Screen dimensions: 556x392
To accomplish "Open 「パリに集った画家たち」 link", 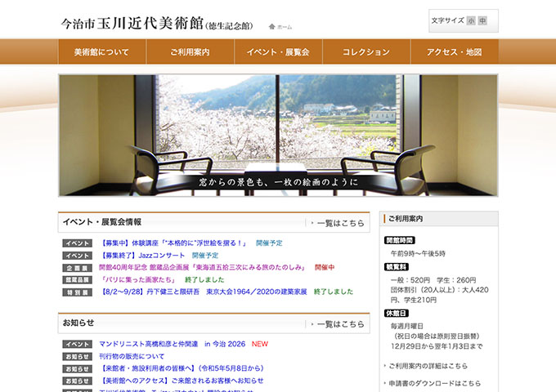I will (x=137, y=280).
